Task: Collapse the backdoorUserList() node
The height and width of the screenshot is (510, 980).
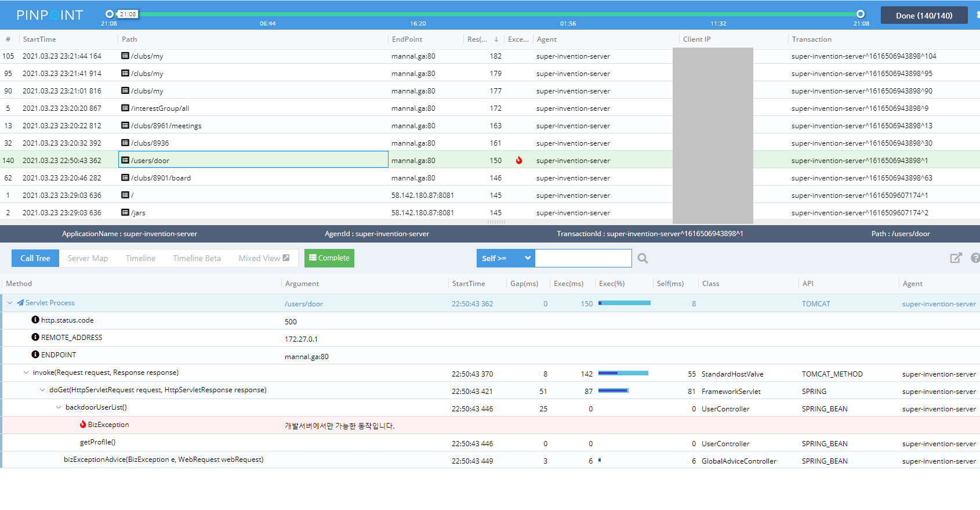Action: tap(59, 407)
